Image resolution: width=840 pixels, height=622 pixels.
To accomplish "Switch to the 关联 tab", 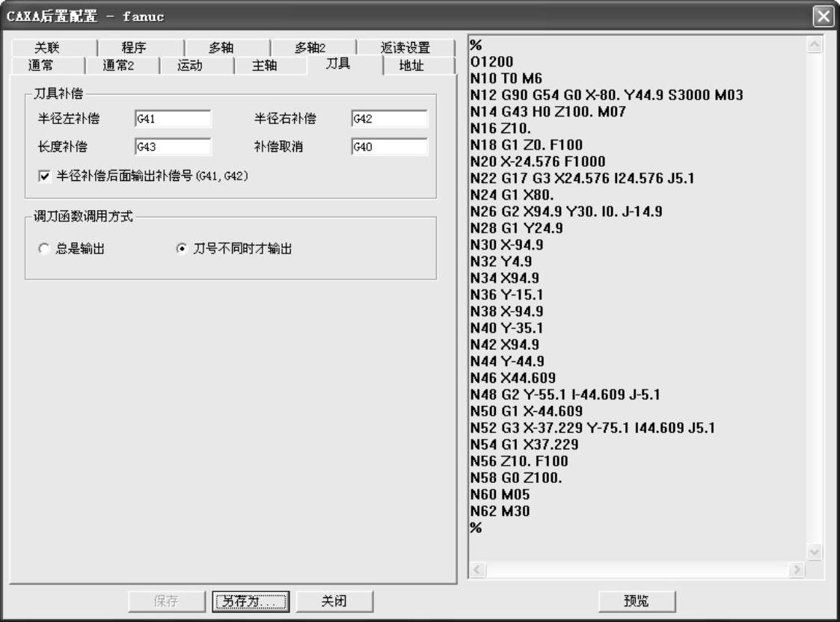I will pos(47,49).
